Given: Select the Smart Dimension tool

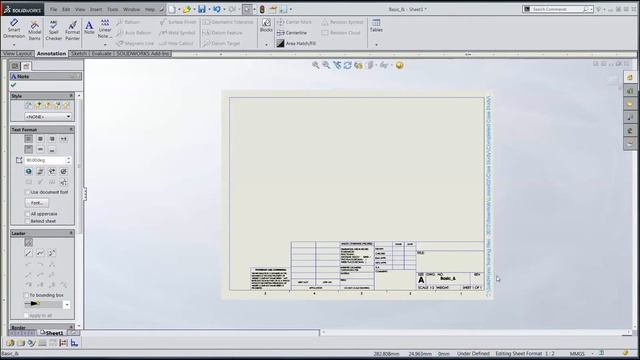Looking at the screenshot, I should (14, 29).
